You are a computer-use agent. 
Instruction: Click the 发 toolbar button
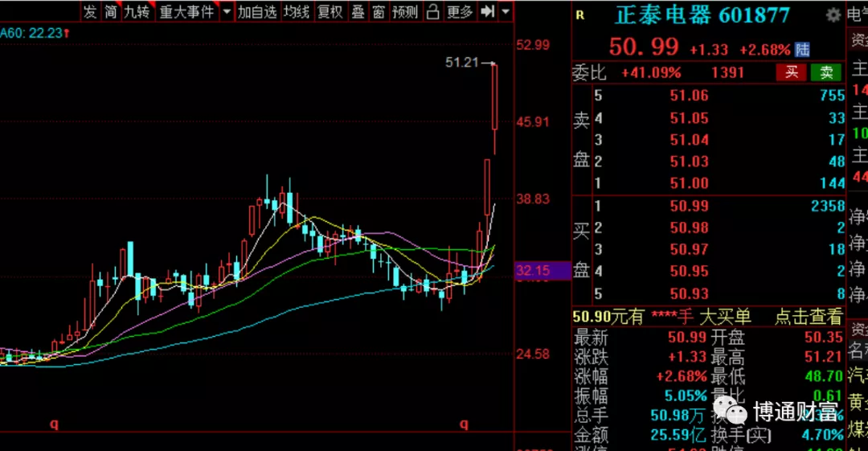coord(90,11)
